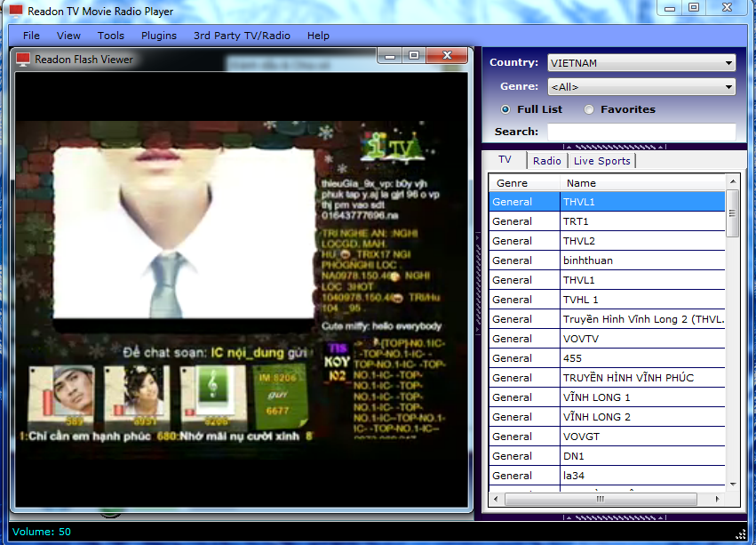Screen dimensions: 756x545
Task: Click the Readon Flash Viewer title icon
Action: pos(23,60)
